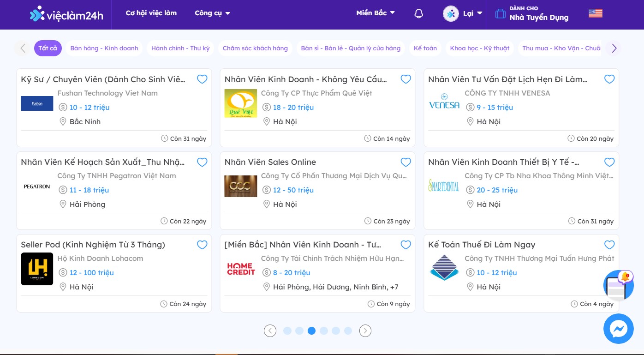Jump to fourth carousel page dot
The height and width of the screenshot is (355, 644).
[324, 331]
